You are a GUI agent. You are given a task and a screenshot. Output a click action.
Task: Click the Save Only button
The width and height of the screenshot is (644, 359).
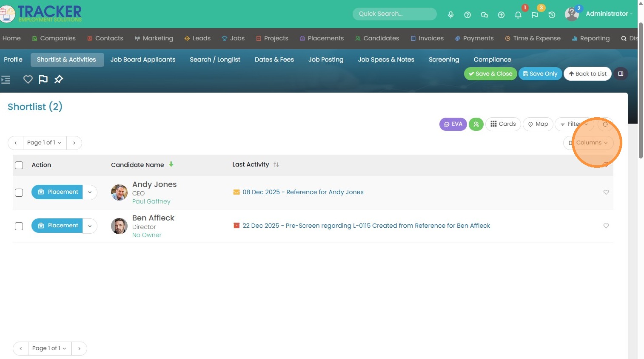pos(540,73)
